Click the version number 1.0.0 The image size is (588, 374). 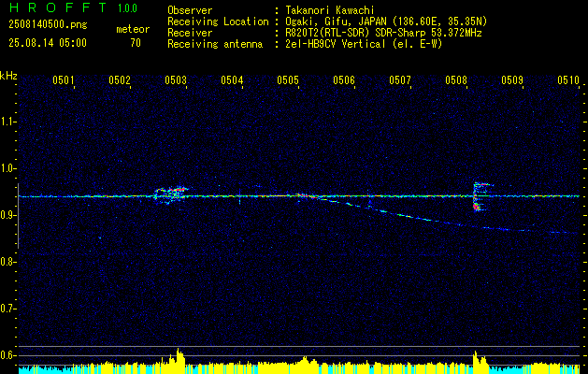point(127,8)
